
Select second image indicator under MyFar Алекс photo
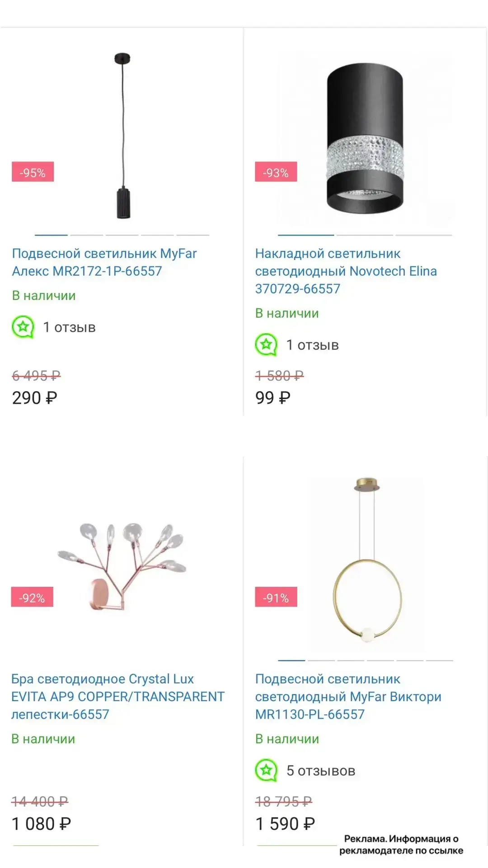[x=87, y=235]
